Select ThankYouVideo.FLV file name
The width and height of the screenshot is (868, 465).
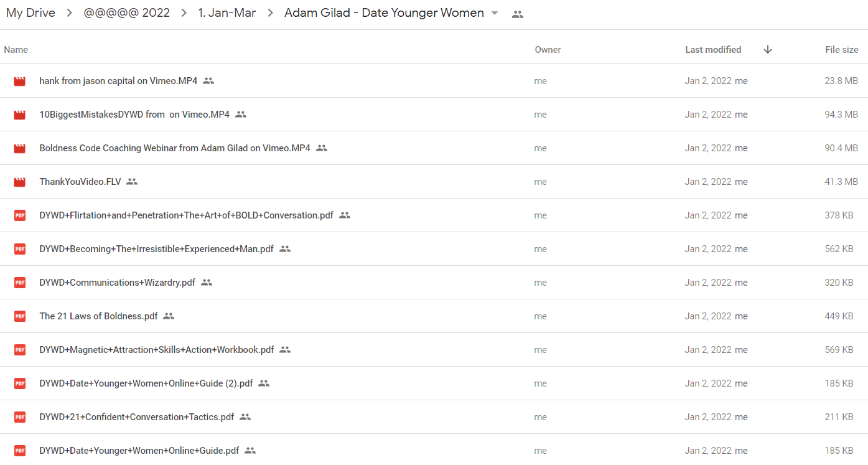(80, 182)
